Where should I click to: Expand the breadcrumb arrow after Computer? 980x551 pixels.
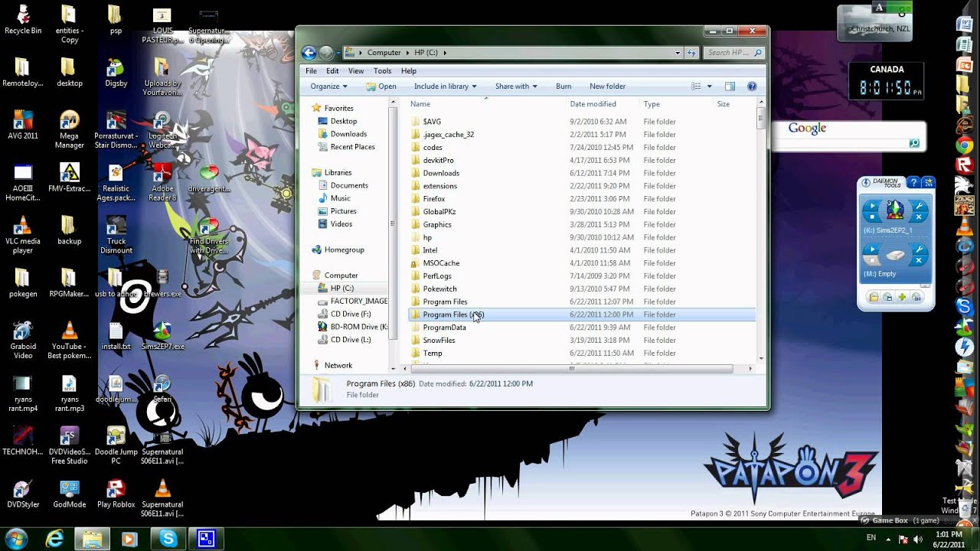[408, 53]
